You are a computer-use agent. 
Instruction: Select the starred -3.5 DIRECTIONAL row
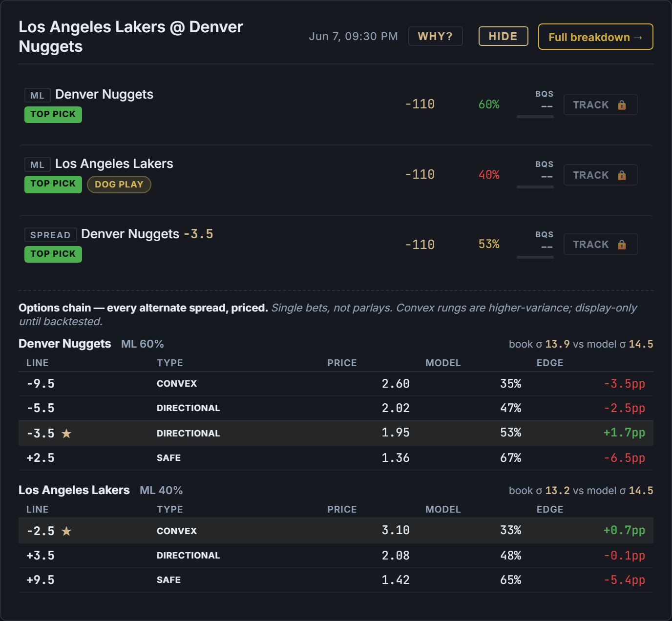coord(336,433)
